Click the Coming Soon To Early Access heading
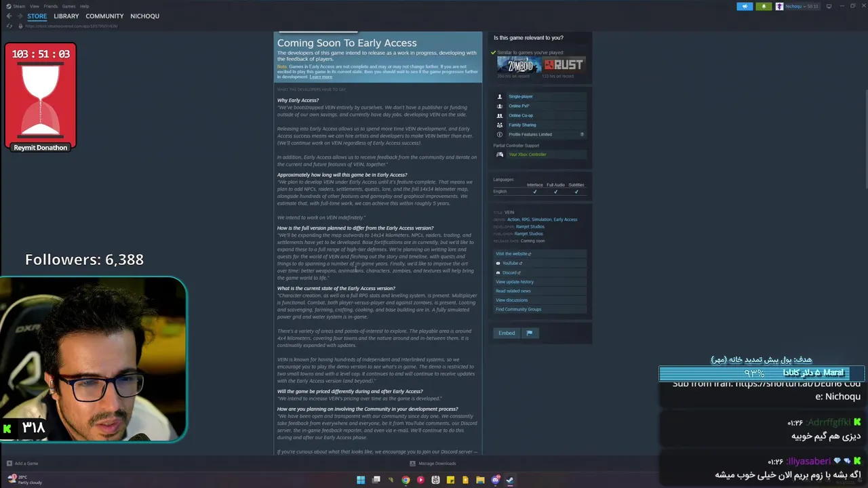This screenshot has width=868, height=488. (347, 43)
